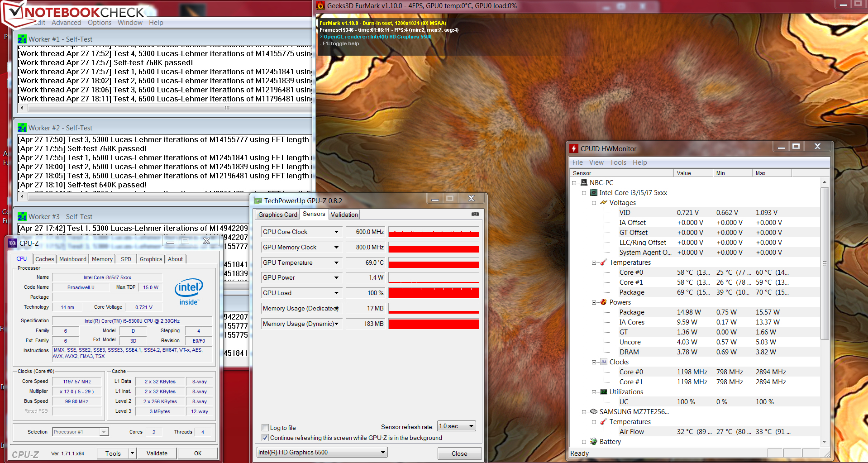This screenshot has height=463, width=868.
Task: Click the Worker #3 window icon
Action: pos(22,216)
